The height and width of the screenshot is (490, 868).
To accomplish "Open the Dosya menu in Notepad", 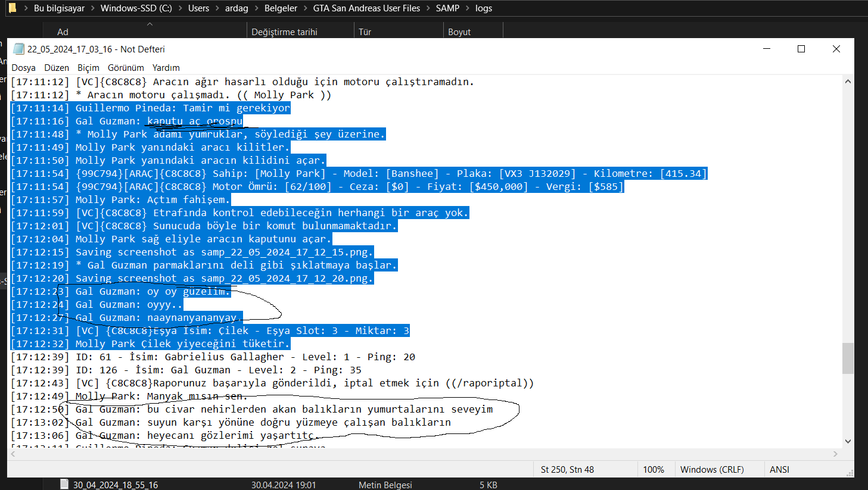I will pyautogui.click(x=24, y=68).
